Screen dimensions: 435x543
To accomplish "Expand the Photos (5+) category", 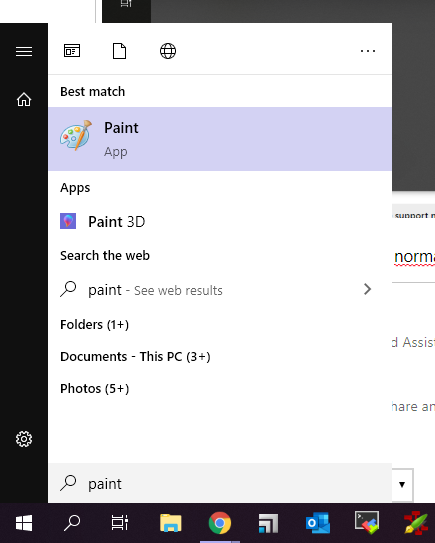I will pyautogui.click(x=95, y=389).
